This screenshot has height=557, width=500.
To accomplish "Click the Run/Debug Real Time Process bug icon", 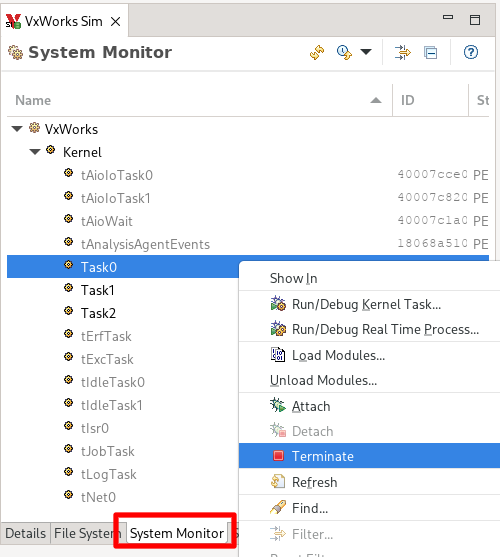I will (x=278, y=329).
